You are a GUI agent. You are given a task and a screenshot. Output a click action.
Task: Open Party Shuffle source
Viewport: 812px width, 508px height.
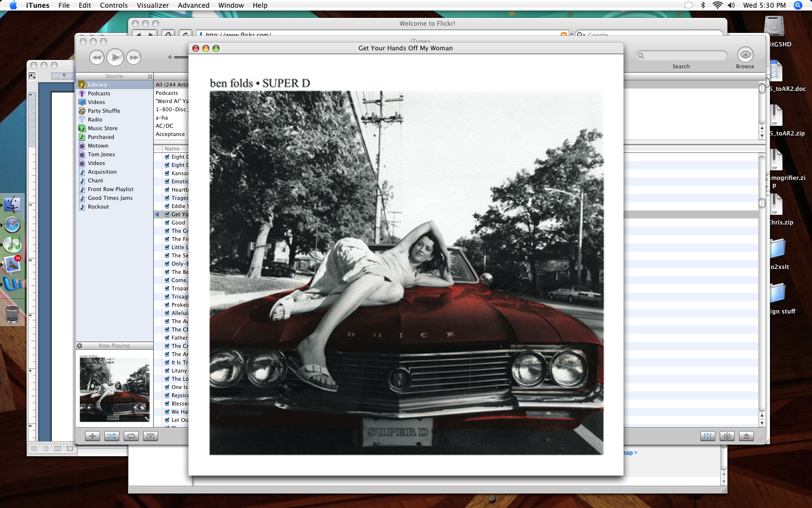coord(115,111)
